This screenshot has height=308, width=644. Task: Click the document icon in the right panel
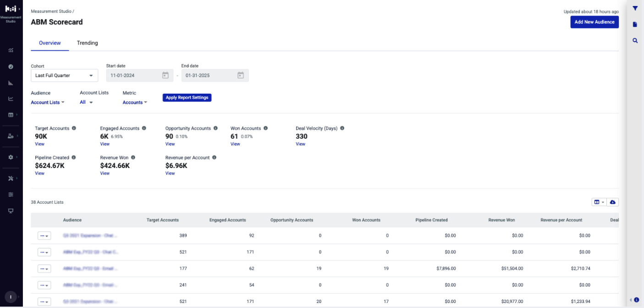pyautogui.click(x=635, y=24)
